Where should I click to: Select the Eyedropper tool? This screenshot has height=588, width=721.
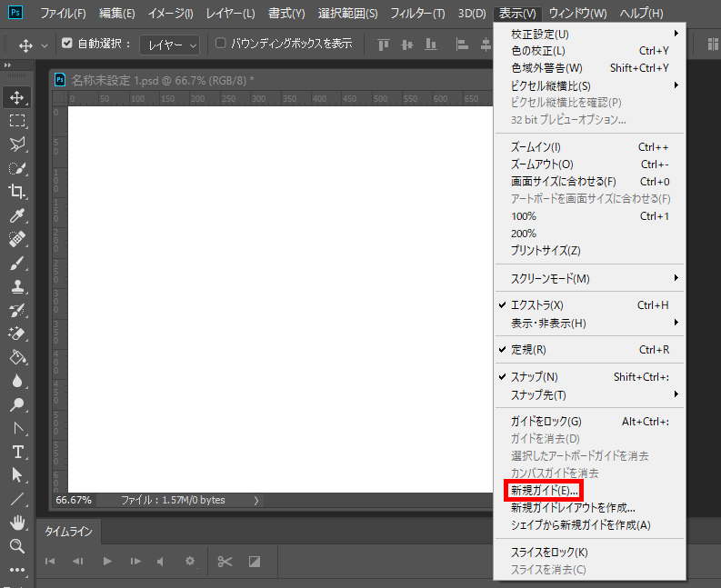(x=17, y=215)
